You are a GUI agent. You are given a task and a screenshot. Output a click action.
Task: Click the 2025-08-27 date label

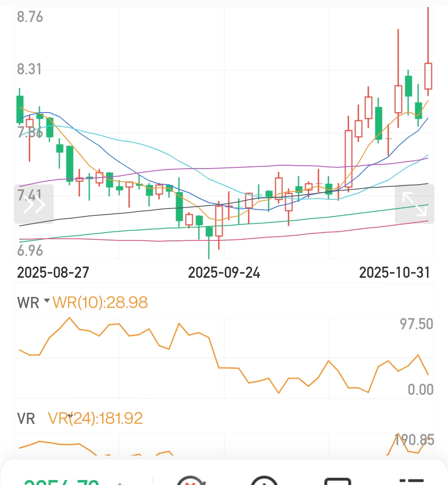[x=53, y=273]
